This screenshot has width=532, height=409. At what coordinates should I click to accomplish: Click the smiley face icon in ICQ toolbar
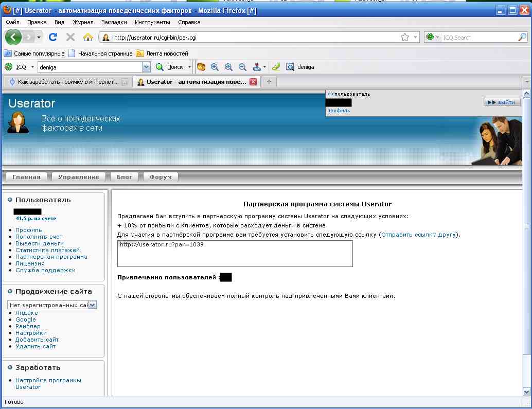[201, 67]
